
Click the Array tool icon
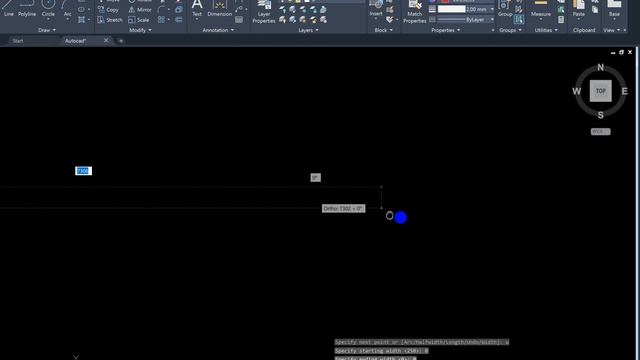[x=162, y=20]
